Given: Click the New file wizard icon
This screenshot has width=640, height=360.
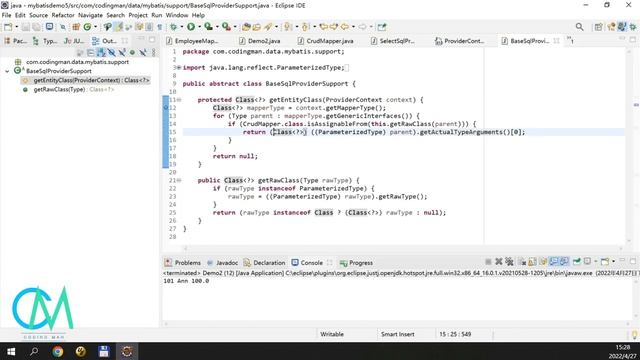Looking at the screenshot, I should 8,27.
